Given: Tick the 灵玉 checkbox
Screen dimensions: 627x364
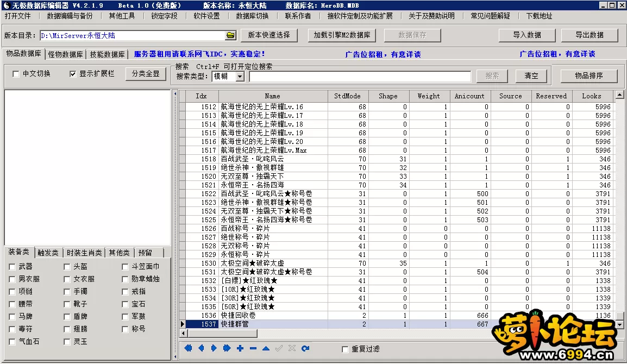Looking at the screenshot, I should click(x=67, y=342).
